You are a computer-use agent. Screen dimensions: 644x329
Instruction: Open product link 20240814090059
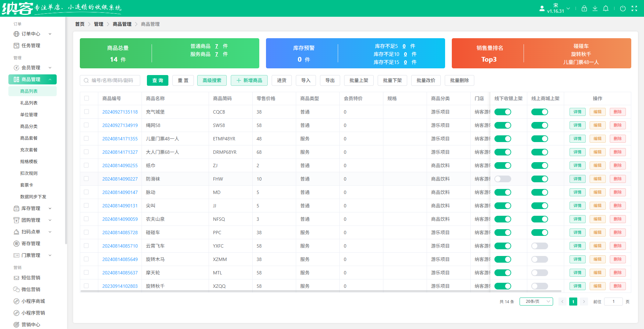click(120, 219)
